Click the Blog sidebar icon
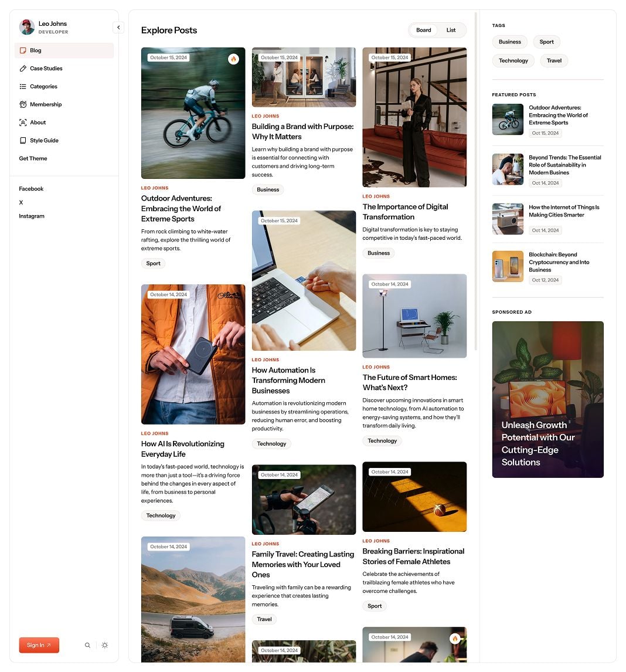This screenshot has width=626, height=672. tap(23, 50)
